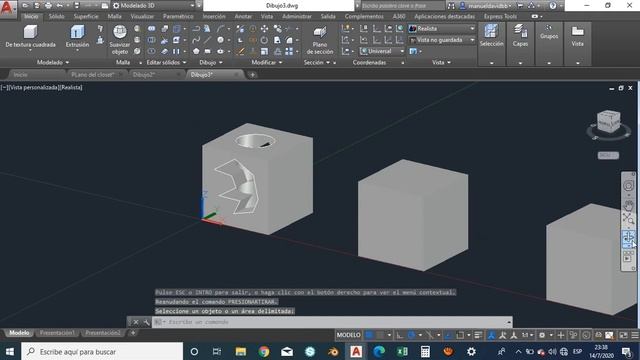Select the line tool in Dibujo panel

tap(208, 40)
